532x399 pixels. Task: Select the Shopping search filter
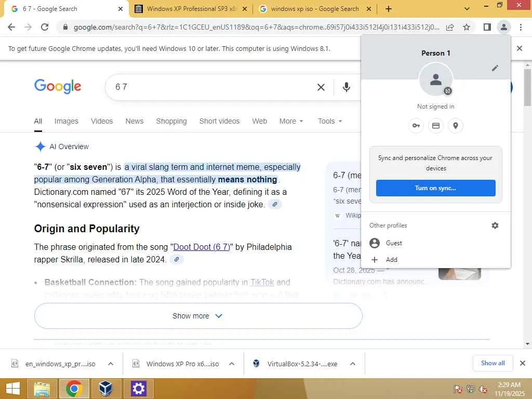(x=171, y=121)
